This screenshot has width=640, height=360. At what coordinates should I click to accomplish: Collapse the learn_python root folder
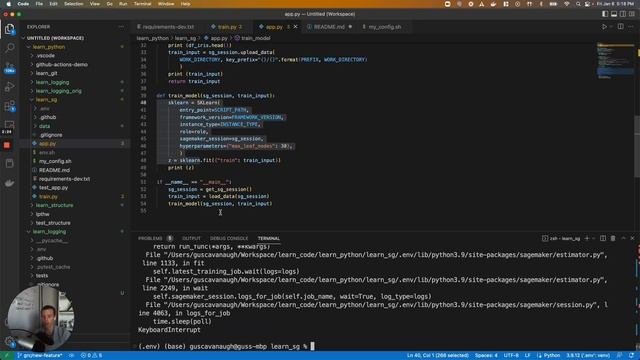click(x=48, y=47)
